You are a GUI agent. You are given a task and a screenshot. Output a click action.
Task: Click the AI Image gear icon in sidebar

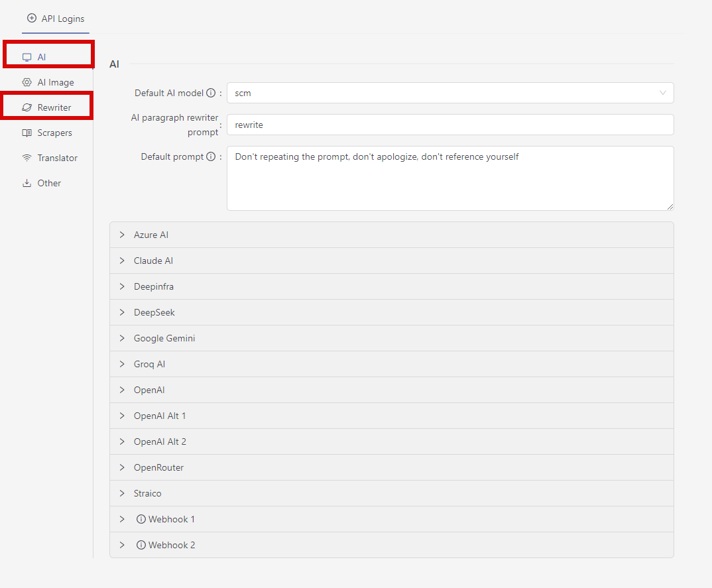click(x=27, y=83)
